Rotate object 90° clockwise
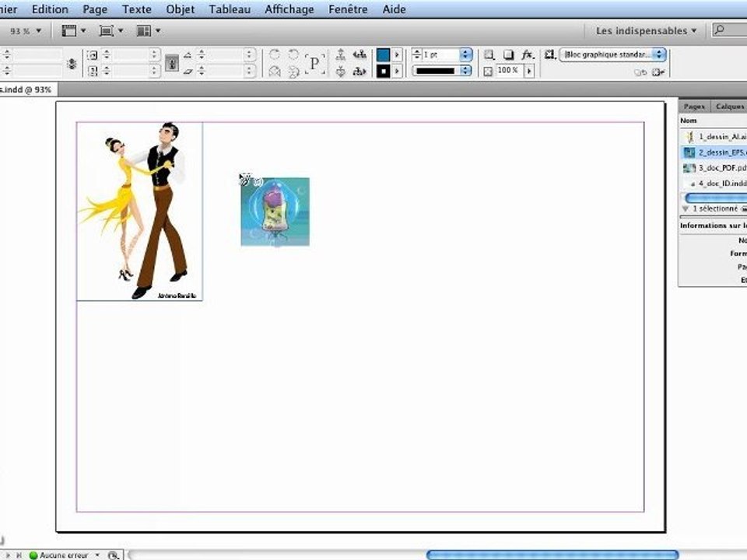Viewport: 747px width, 560px height. tap(275, 54)
